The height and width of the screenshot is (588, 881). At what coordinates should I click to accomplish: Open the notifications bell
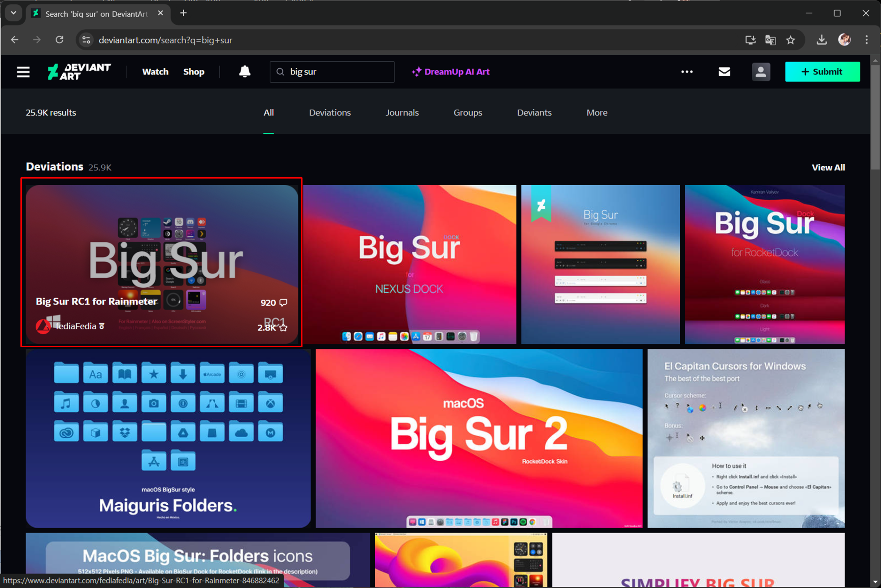click(245, 71)
